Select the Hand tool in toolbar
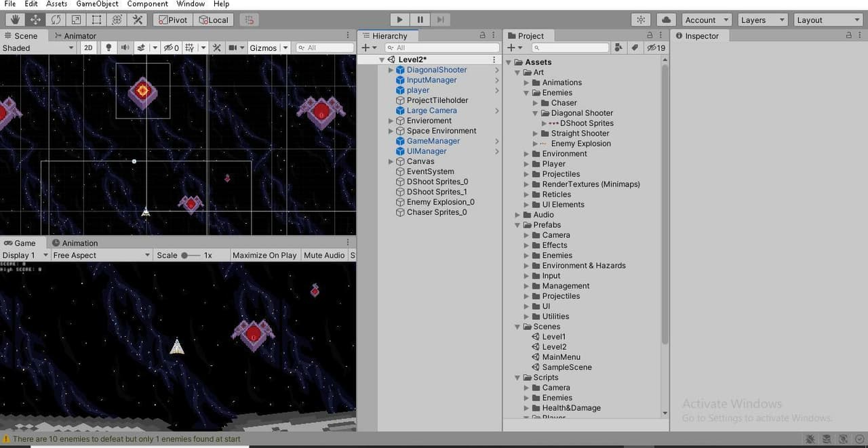 14,20
